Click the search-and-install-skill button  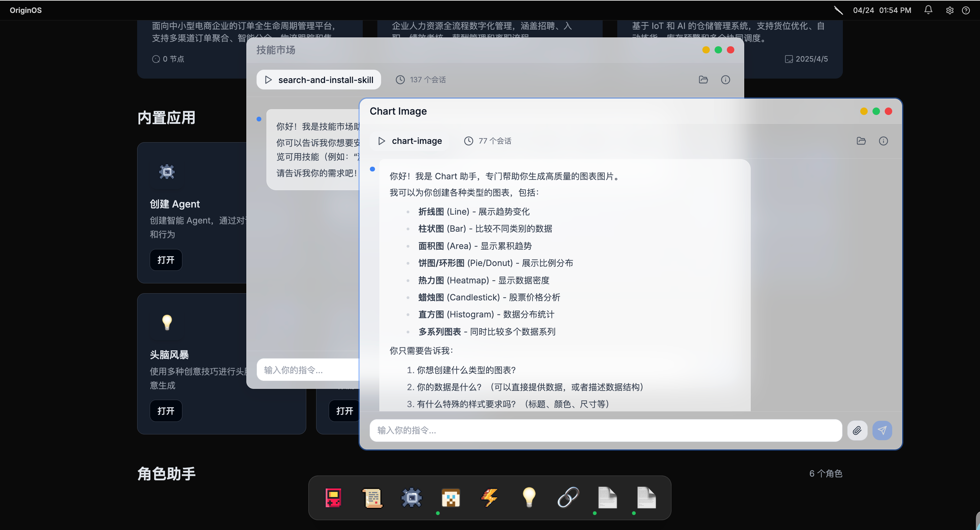[x=319, y=80]
